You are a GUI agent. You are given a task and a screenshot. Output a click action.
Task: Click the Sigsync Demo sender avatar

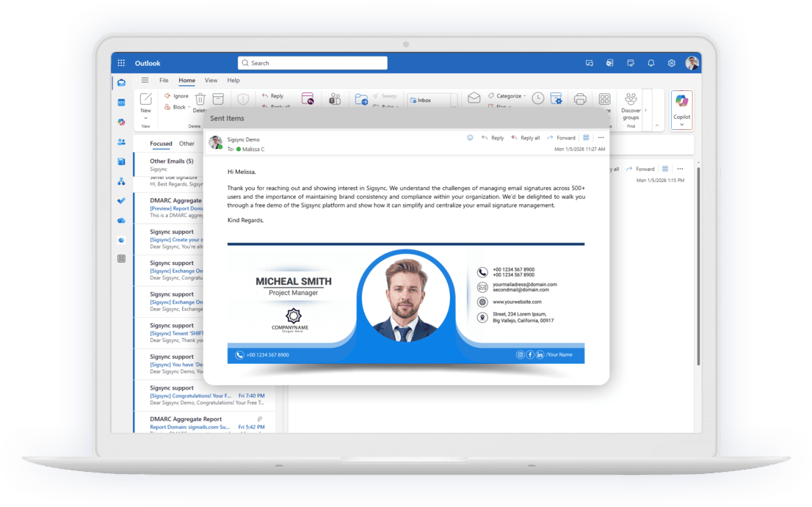[x=215, y=142]
